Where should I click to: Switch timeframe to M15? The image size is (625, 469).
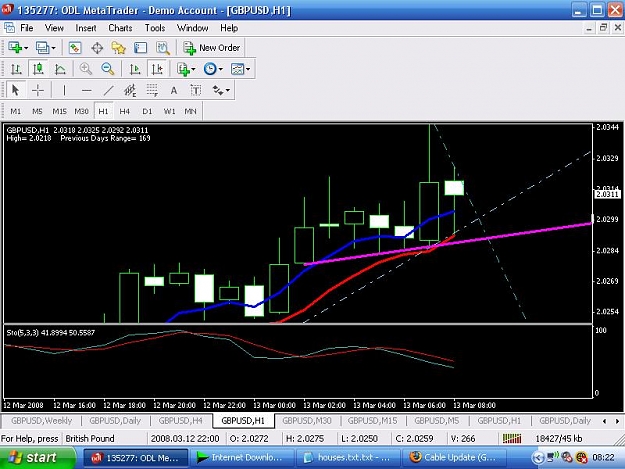point(59,111)
